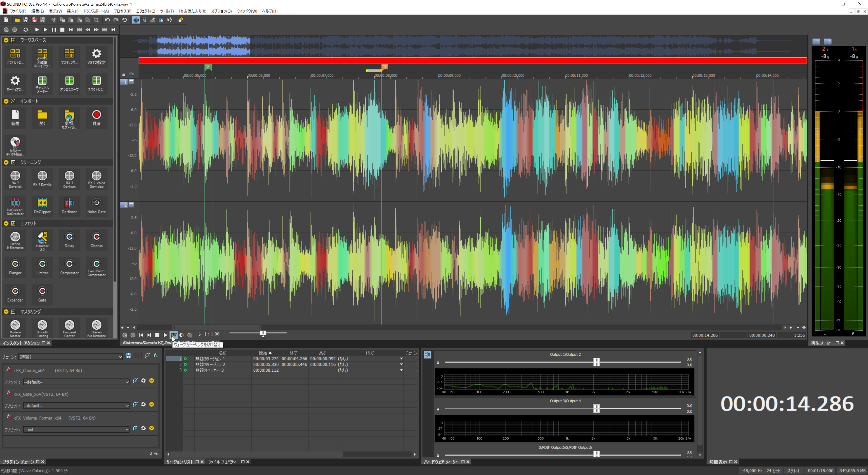
Task: Click the Limiter icon in Effects panel
Action: [x=42, y=267]
